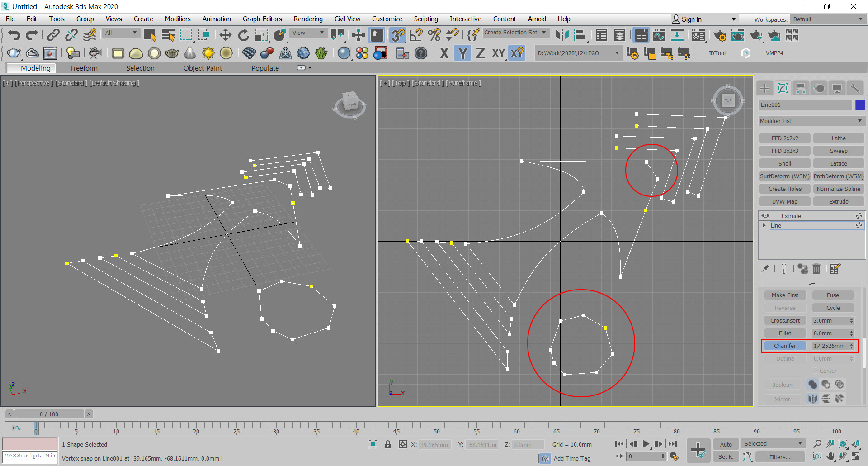Open the Motion panel tab

[819, 88]
